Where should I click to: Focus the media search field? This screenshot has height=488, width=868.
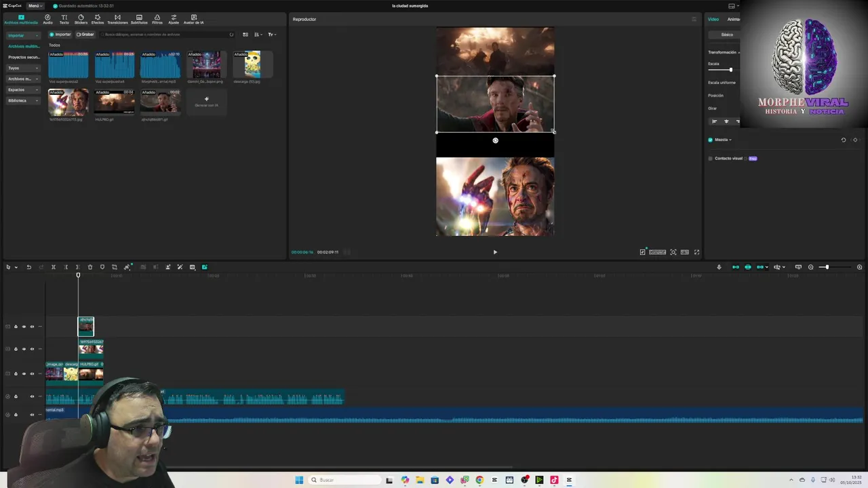point(166,34)
